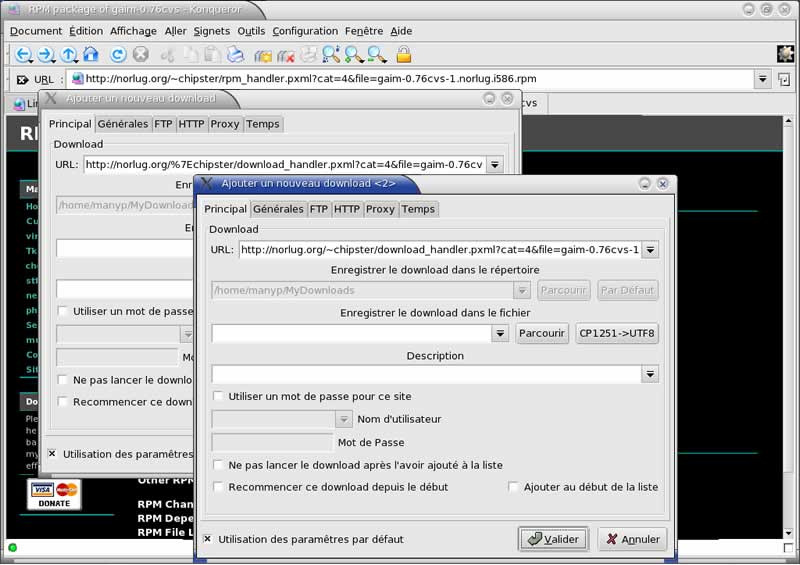Expand the URL dropdown in the background download dialog
800x565 pixels.
tap(495, 164)
